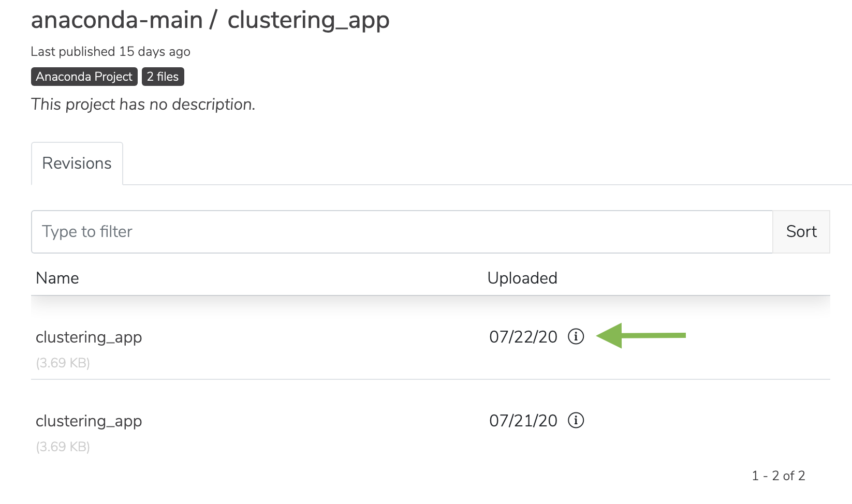
Task: Focus the Type to filter field
Action: point(402,231)
